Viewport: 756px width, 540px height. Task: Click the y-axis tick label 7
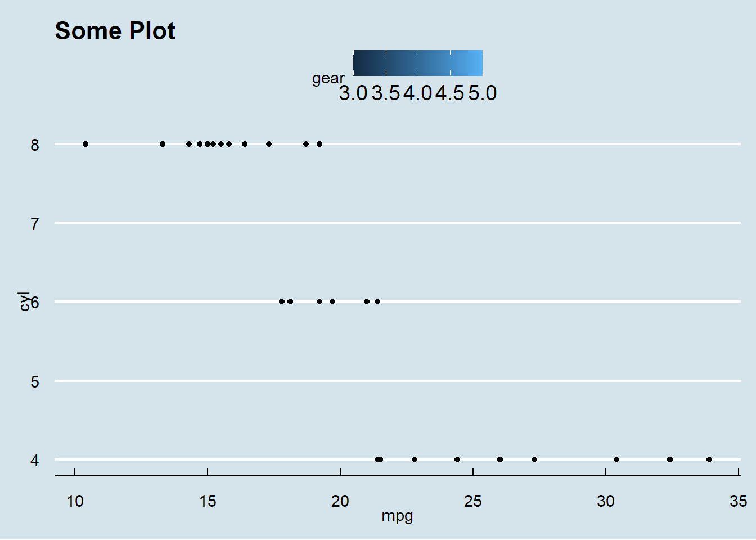pos(35,224)
